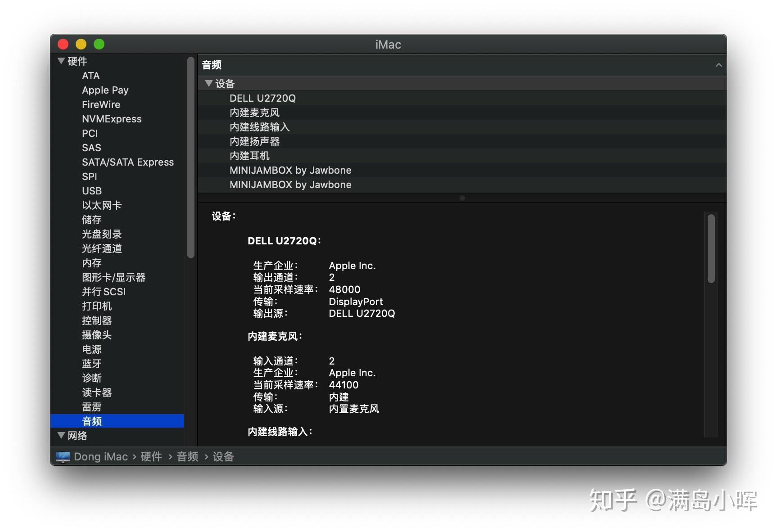Select 雷雳 in the sidebar

coord(92,407)
